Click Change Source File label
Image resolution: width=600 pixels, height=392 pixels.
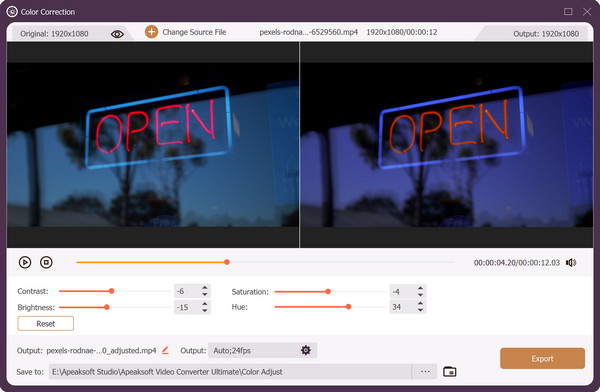(194, 32)
